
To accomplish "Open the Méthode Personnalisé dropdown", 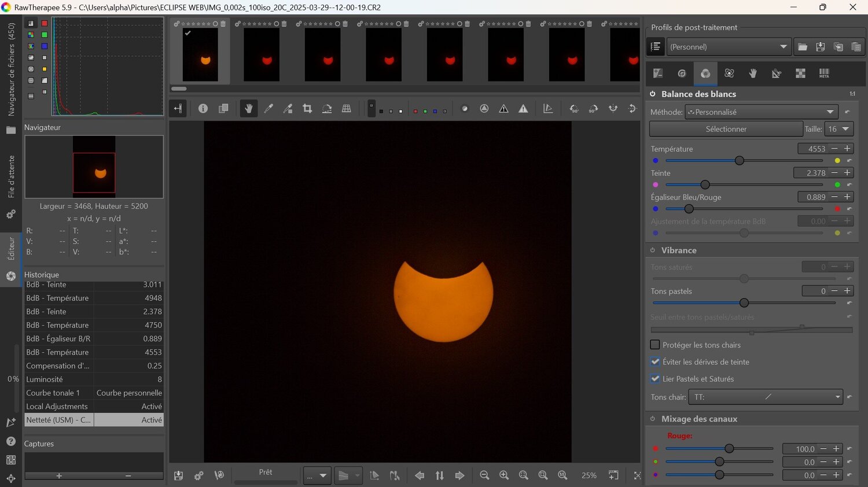I will [x=761, y=112].
